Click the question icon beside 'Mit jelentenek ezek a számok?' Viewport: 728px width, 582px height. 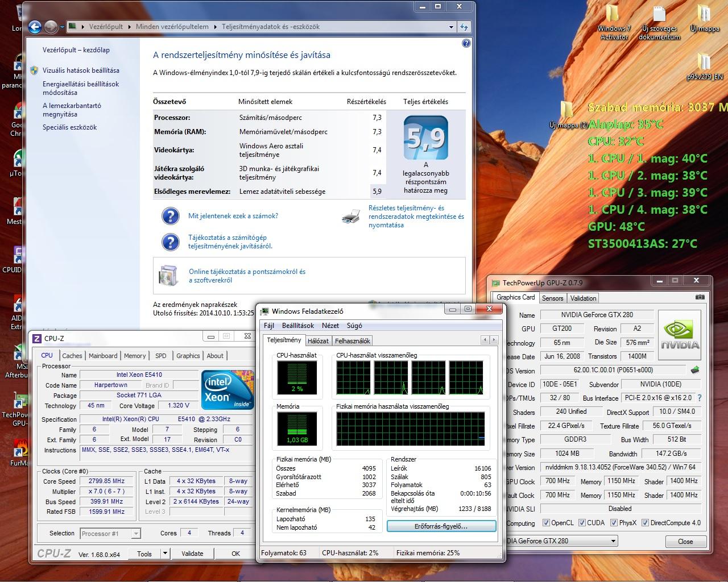pyautogui.click(x=171, y=216)
